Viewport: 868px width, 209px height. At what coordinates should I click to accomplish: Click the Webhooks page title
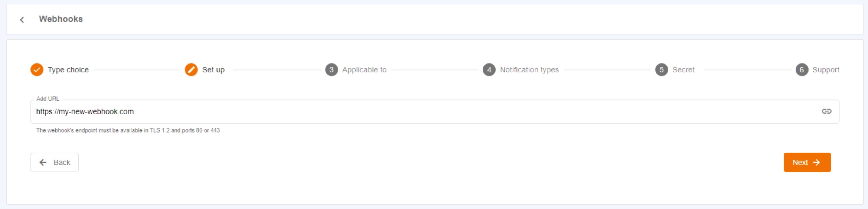tap(61, 19)
